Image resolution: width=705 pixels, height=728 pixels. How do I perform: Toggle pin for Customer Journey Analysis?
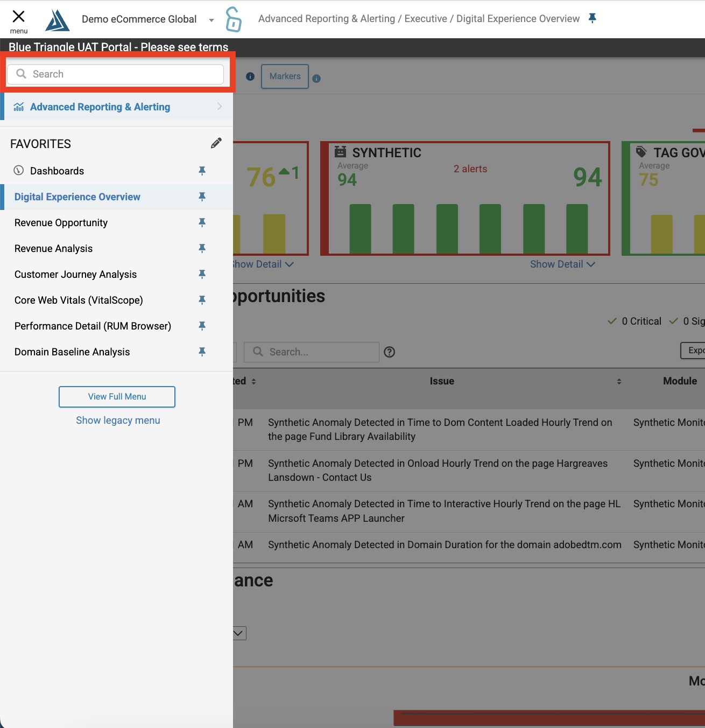202,274
